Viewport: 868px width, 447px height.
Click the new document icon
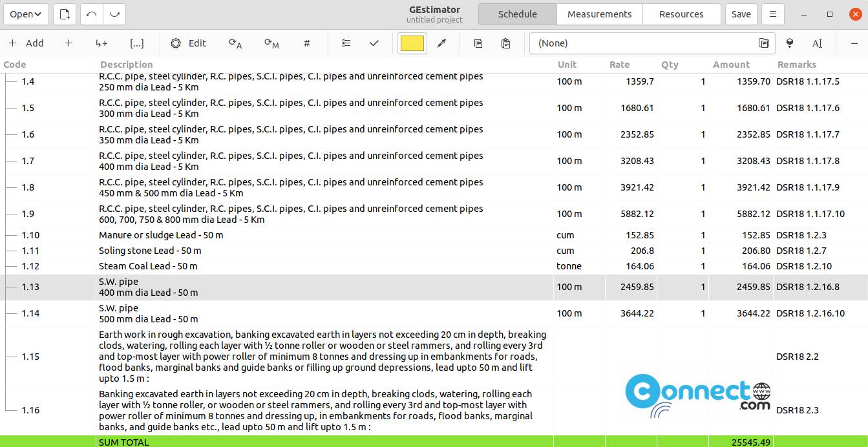(65, 14)
